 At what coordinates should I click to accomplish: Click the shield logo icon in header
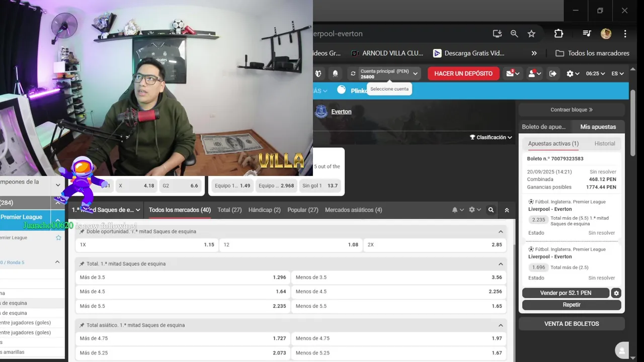click(318, 73)
